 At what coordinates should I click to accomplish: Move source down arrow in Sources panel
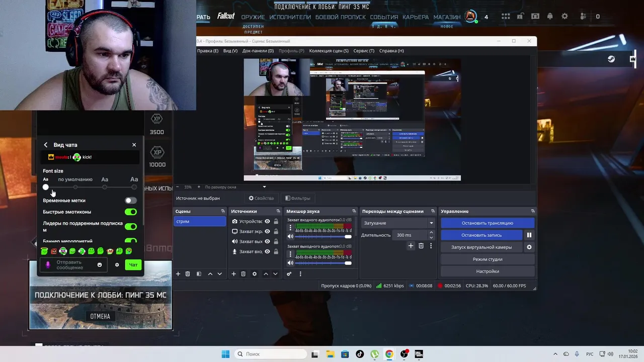click(275, 274)
